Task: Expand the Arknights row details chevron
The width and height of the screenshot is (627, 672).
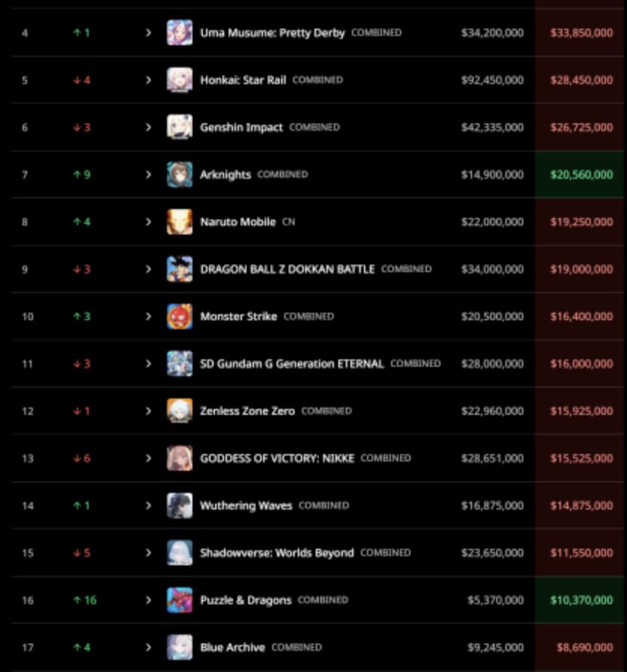Action: coord(148,174)
